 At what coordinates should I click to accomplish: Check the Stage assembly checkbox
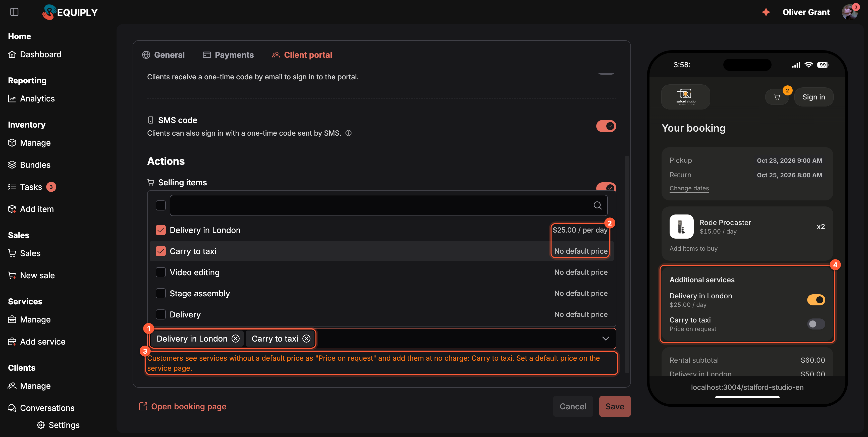click(x=161, y=293)
